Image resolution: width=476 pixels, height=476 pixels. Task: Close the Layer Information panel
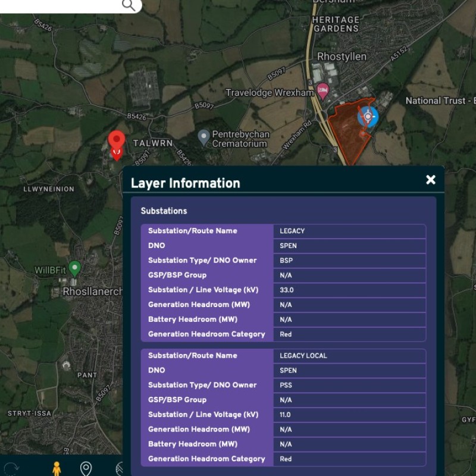(x=430, y=180)
